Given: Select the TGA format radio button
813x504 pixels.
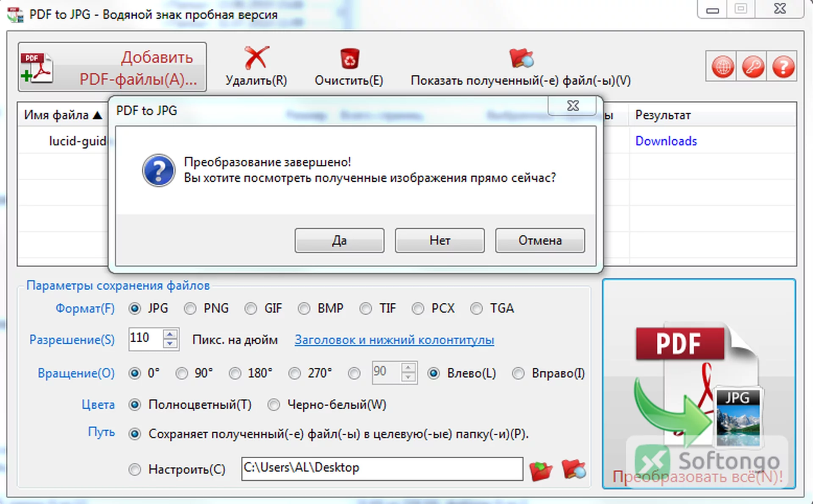Looking at the screenshot, I should pos(476,309).
